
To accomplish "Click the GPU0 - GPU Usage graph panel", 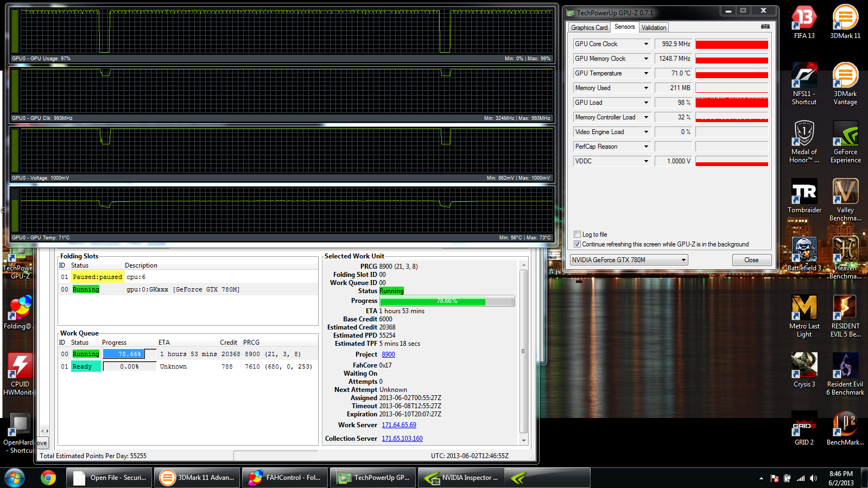I will coord(282,35).
